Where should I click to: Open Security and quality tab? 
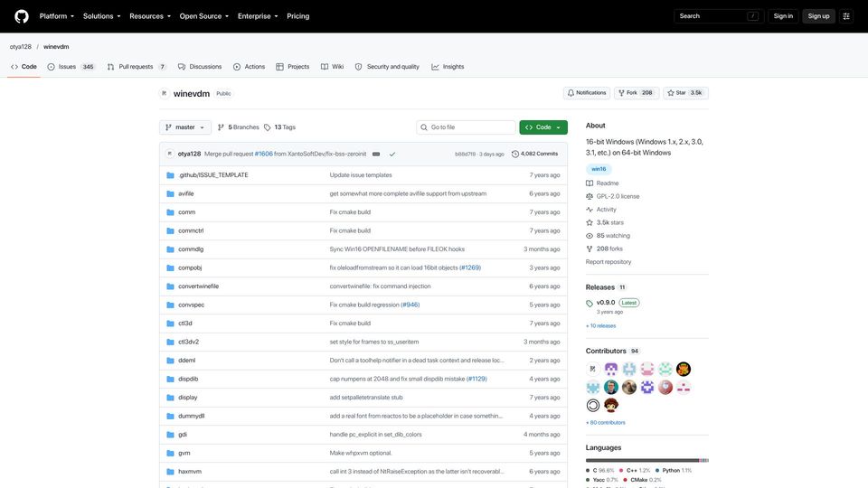(387, 66)
